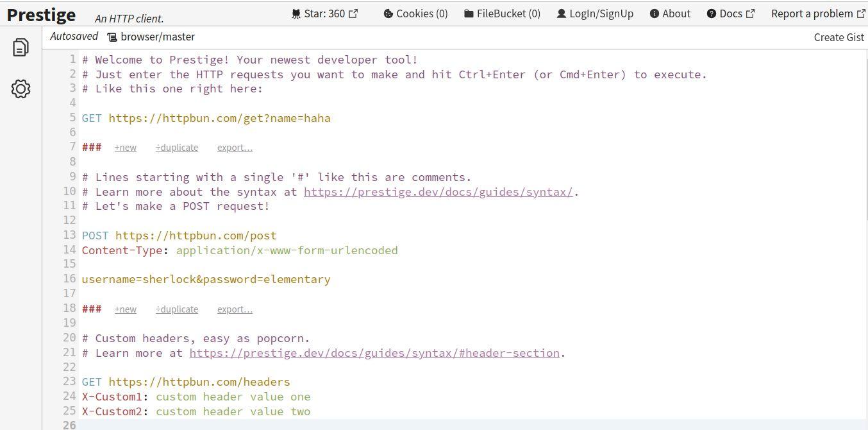Open the documents sidebar icon

click(x=21, y=47)
